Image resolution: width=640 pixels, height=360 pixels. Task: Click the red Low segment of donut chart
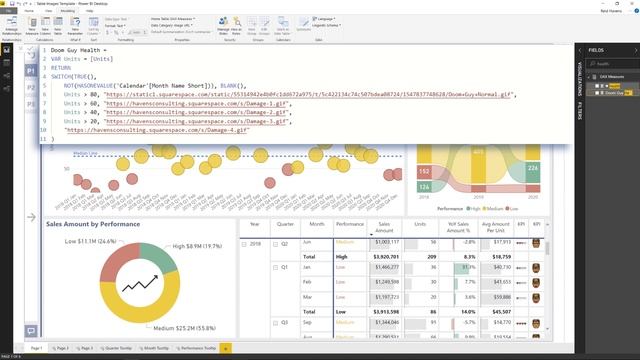pos(118,261)
